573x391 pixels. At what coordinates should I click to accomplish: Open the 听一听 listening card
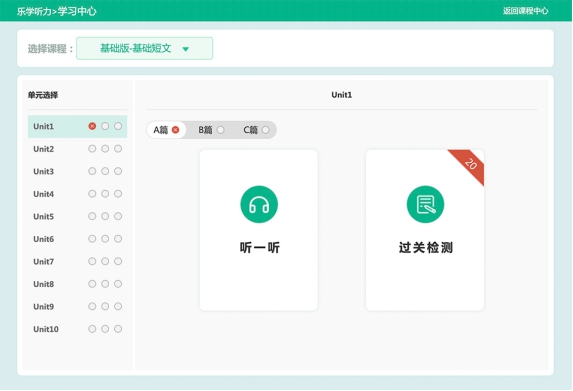click(x=259, y=230)
